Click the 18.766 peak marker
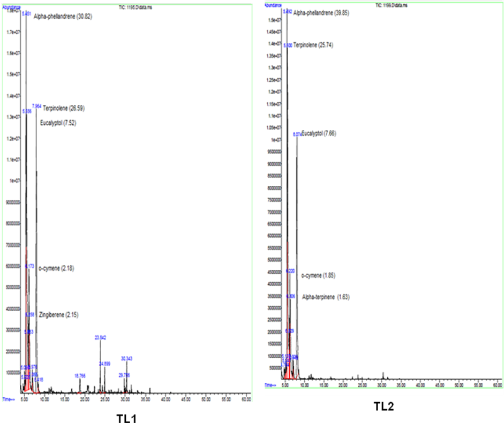This screenshot has height=423, width=504. click(80, 375)
